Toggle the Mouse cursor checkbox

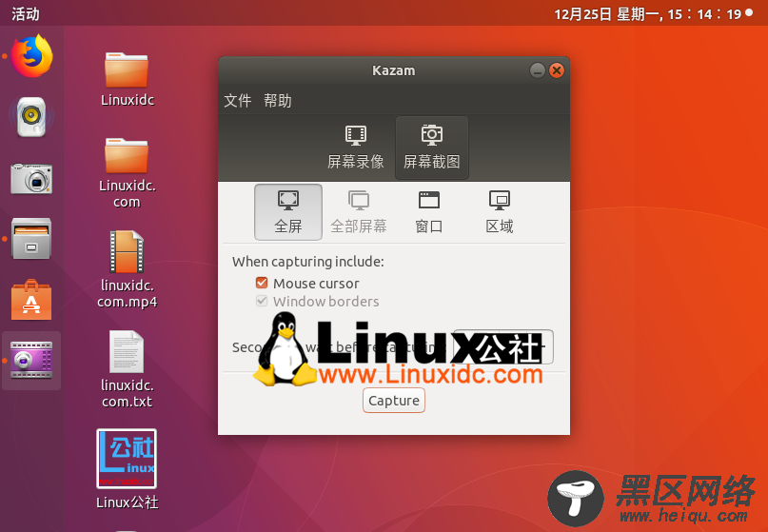click(262, 283)
